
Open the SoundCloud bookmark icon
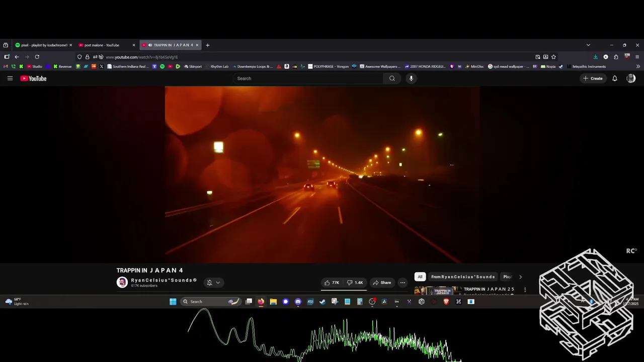[x=94, y=66]
